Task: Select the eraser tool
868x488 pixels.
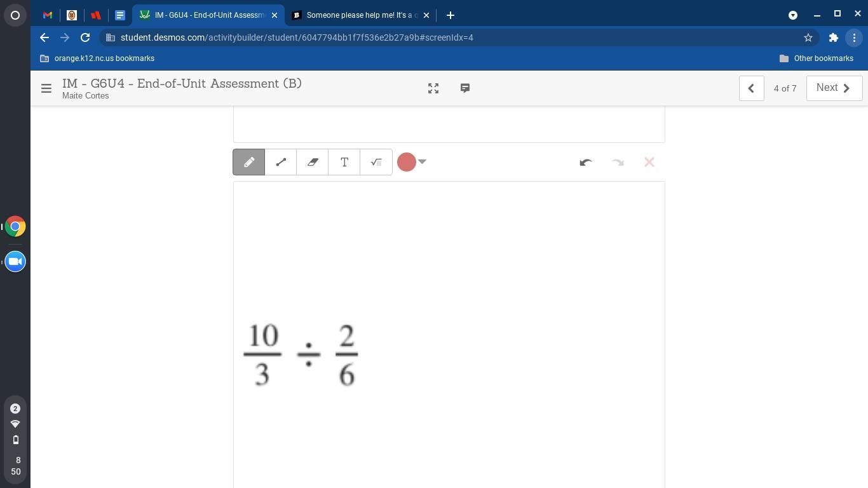Action: click(x=313, y=162)
